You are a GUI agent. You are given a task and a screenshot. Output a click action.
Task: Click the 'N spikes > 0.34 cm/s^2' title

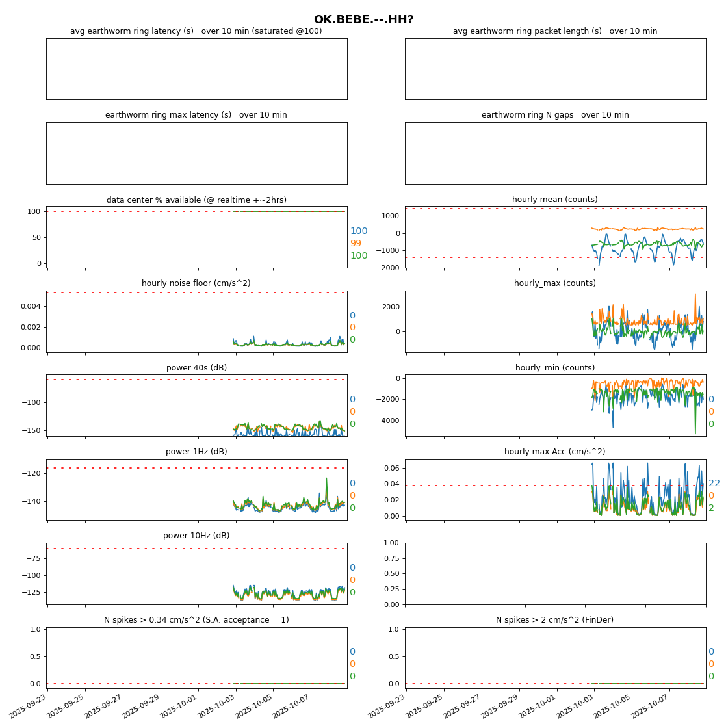tap(196, 620)
